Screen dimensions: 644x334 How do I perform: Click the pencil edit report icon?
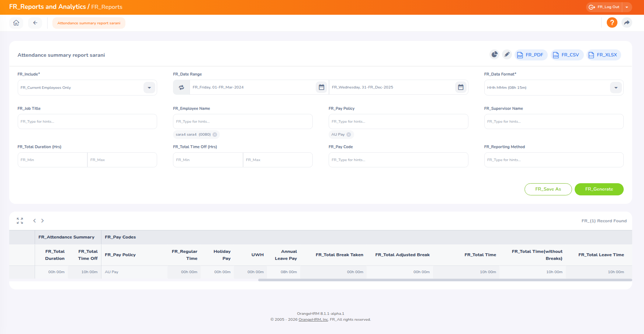[x=507, y=55]
